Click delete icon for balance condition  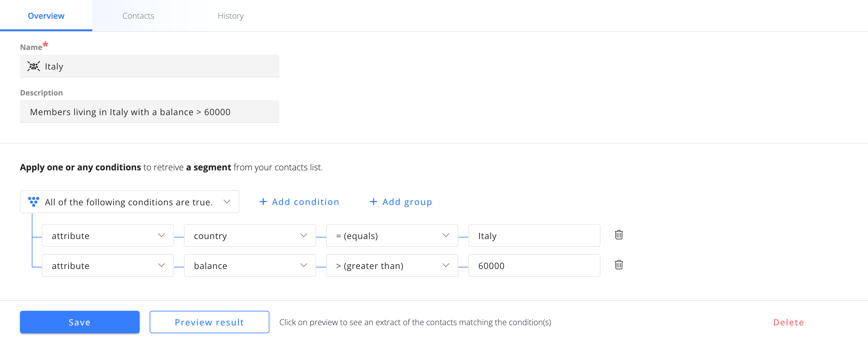point(619,266)
